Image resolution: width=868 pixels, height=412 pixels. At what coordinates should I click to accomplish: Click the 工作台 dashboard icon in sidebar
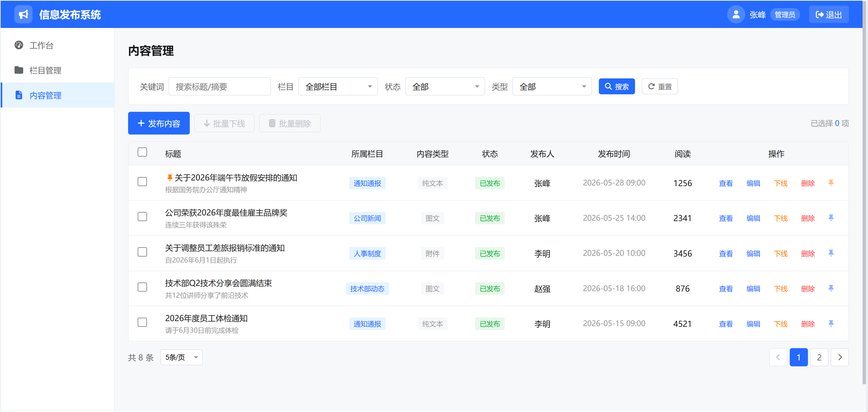coord(19,45)
